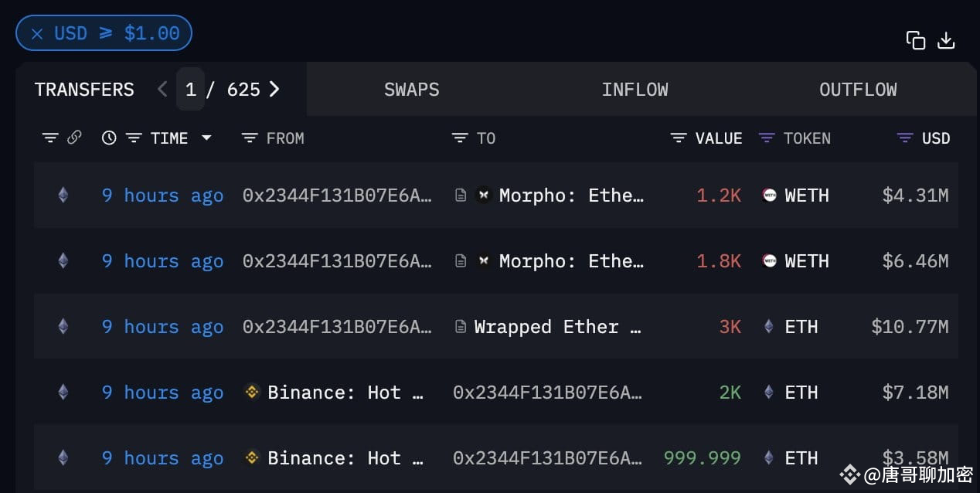The width and height of the screenshot is (980, 493).
Task: Click the page number field showing 1
Action: click(191, 89)
